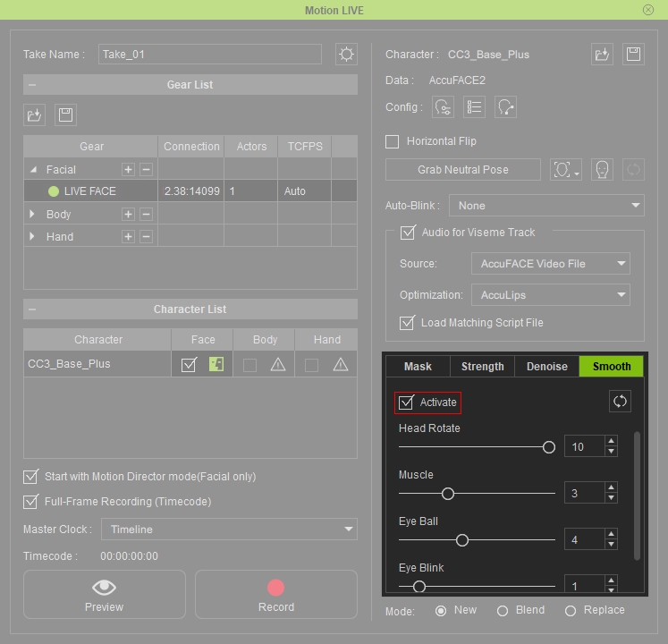Click the LIVE FACE green status indicator
The width and height of the screenshot is (668, 644).
[54, 191]
